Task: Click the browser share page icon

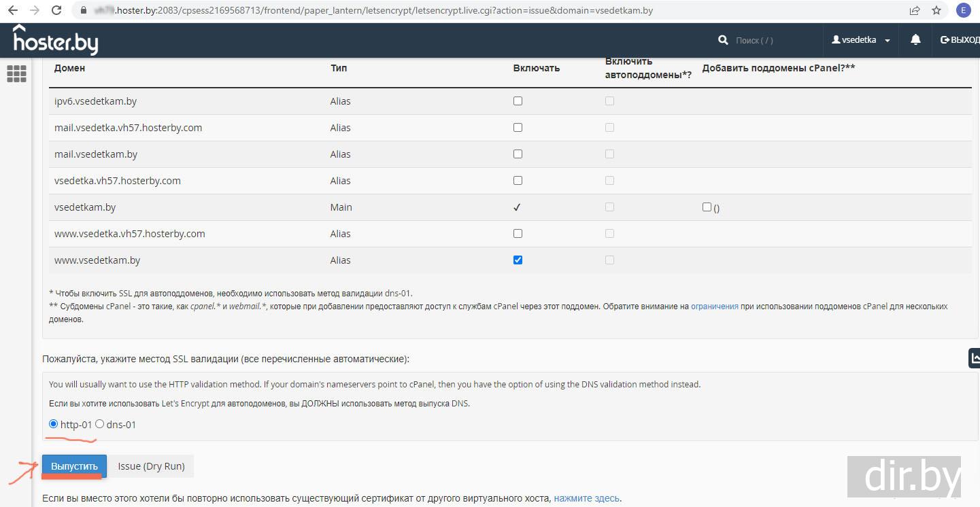Action: (915, 11)
